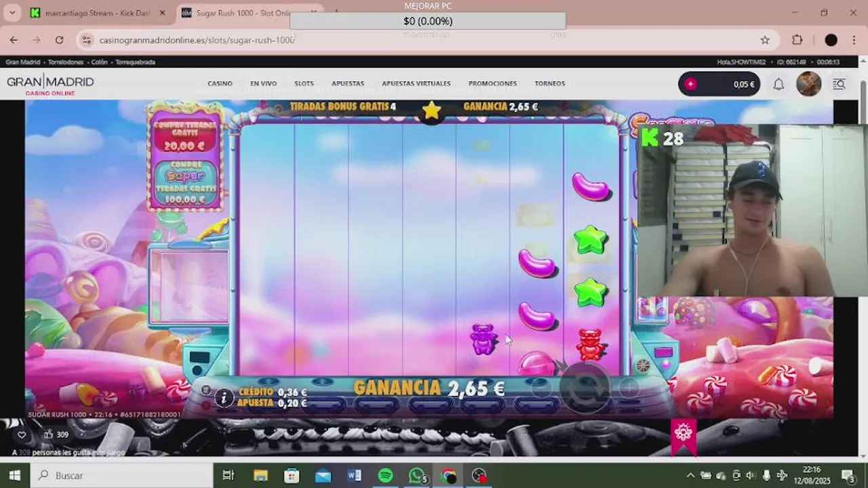
Task: Open File Explorer from taskbar
Action: click(x=260, y=475)
